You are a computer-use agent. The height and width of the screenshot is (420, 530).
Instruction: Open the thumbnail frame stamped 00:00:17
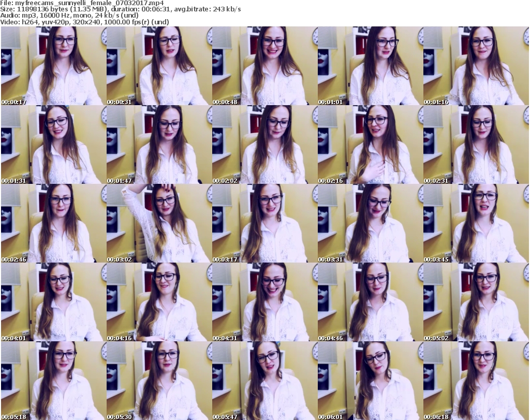click(53, 66)
